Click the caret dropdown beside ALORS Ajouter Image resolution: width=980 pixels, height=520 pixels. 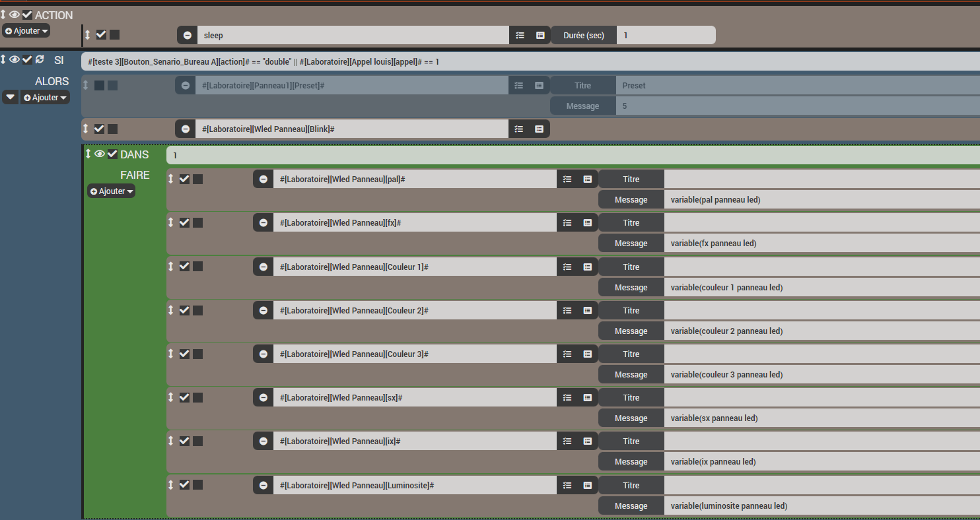pos(11,98)
